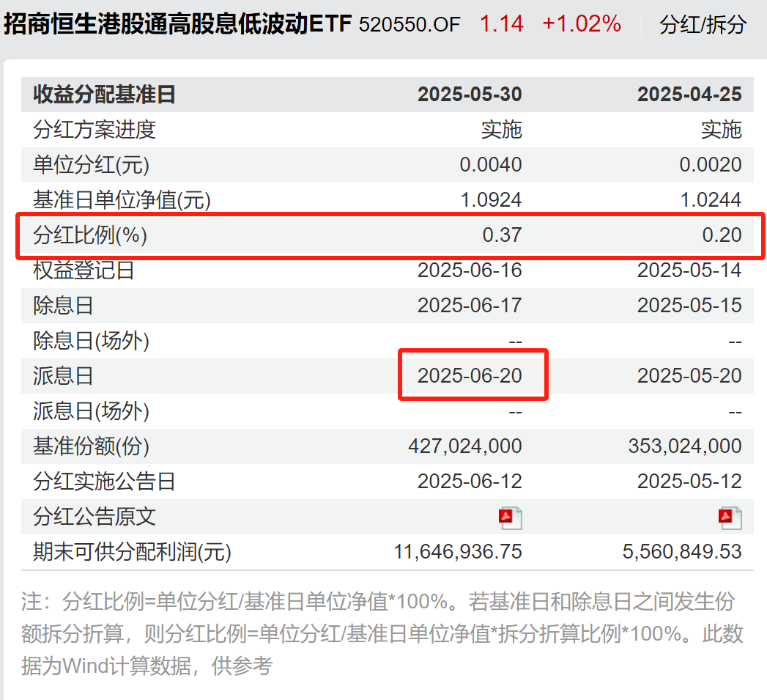Viewport: 767px width, 700px height.
Task: Click net value 1.0244
Action: 711,200
